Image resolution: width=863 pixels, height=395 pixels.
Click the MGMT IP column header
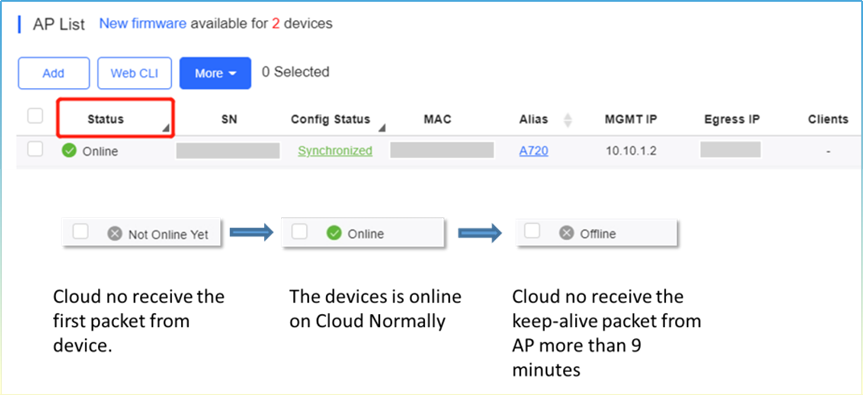pyautogui.click(x=631, y=119)
